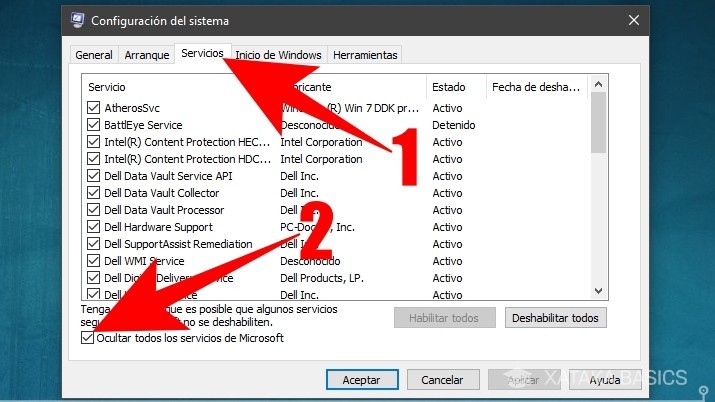Click Dell Inc. in Data Vault Service API row

coord(299,176)
